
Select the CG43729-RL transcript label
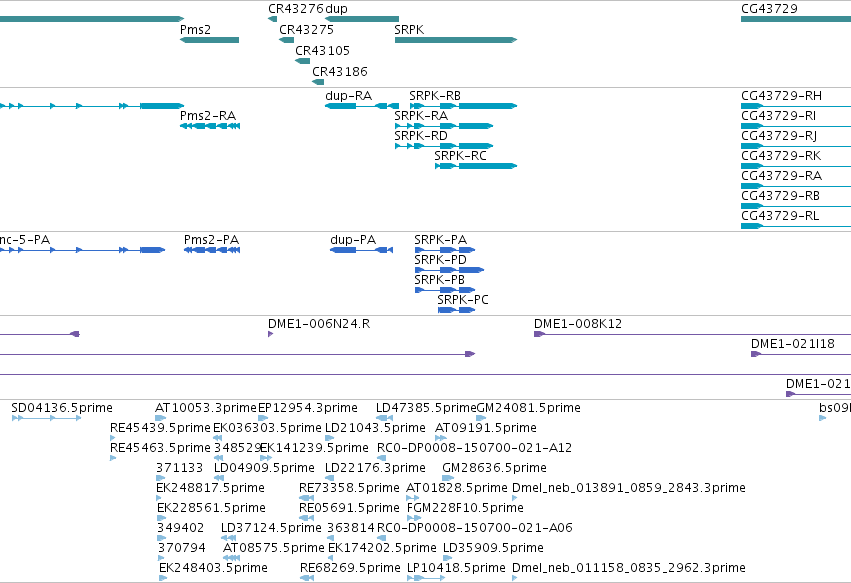click(780, 216)
